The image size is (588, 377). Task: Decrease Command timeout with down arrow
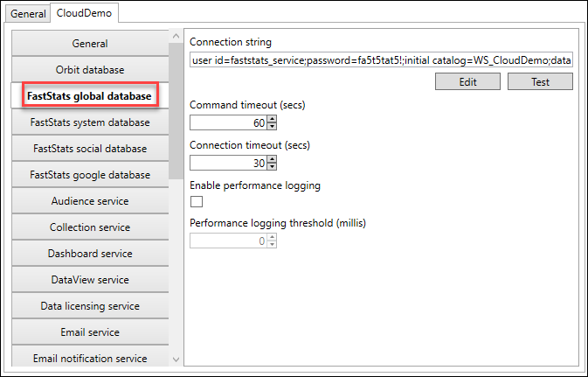point(272,126)
